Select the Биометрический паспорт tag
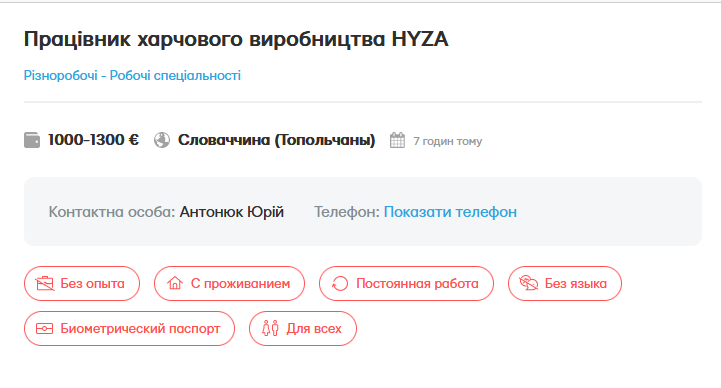The image size is (721, 388). click(129, 329)
